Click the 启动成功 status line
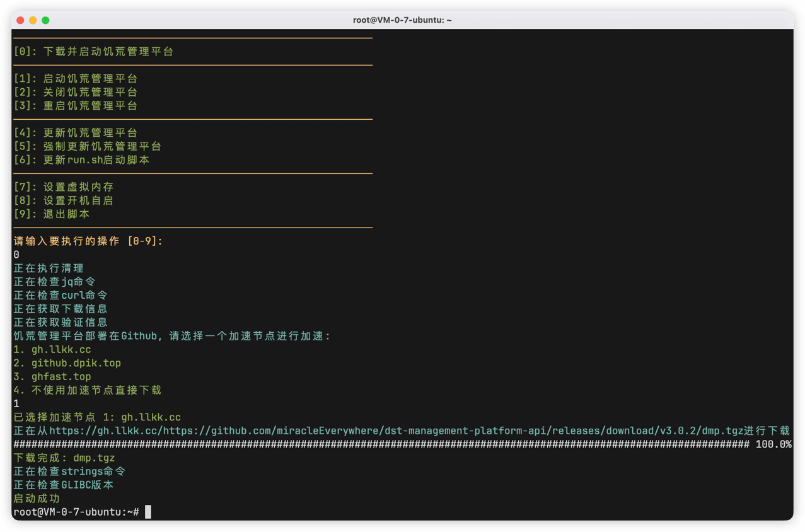Screen dimensions: 805x532 [37, 499]
